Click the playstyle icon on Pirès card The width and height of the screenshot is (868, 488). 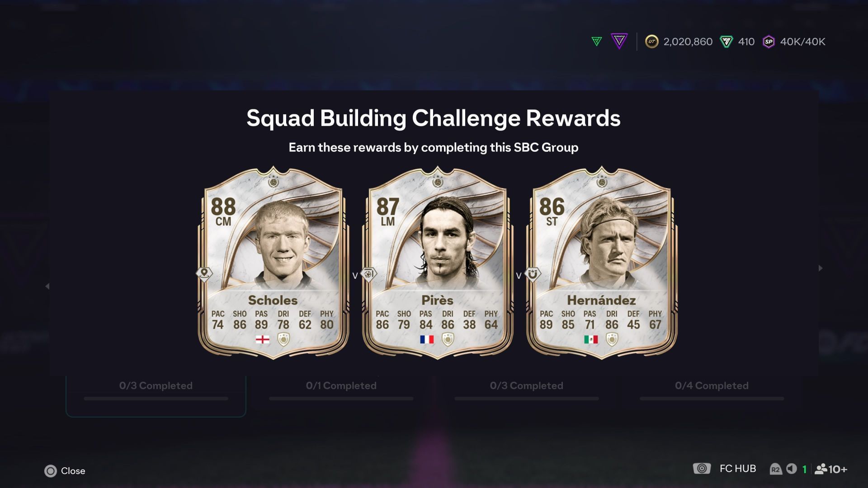pos(368,274)
